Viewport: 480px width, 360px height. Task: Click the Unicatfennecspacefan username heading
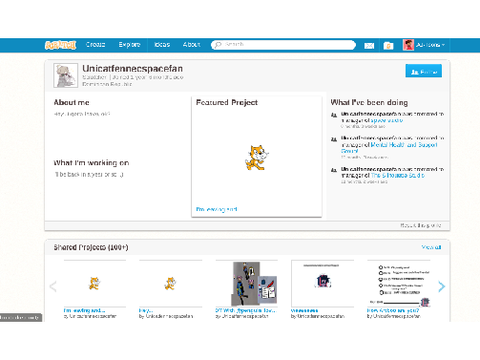tap(133, 69)
